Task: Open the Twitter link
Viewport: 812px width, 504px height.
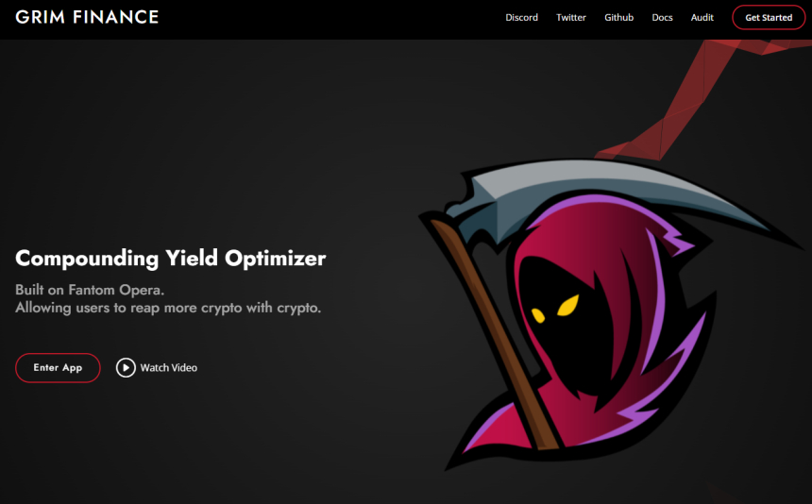Action: tap(570, 18)
